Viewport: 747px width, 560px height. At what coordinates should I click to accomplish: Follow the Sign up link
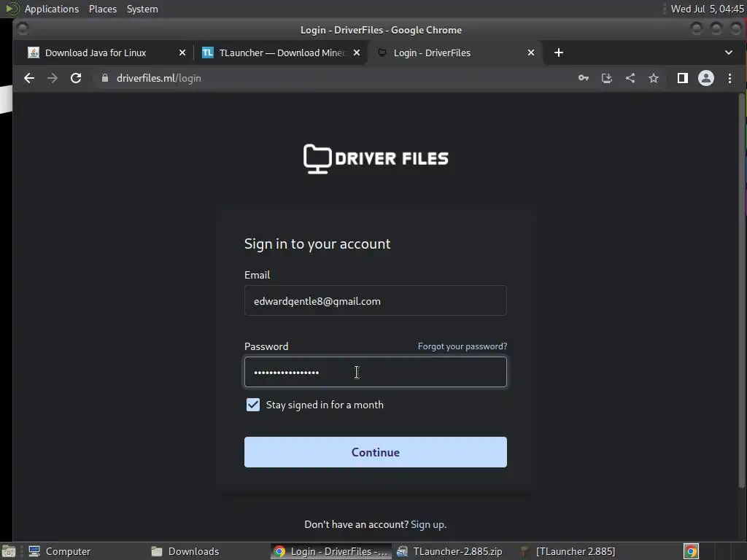pyautogui.click(x=428, y=524)
